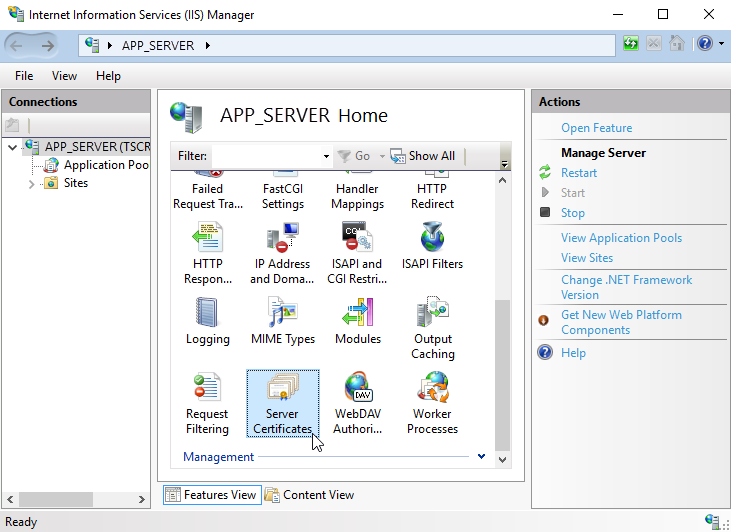Click the features list scroll-down arrow

point(502,460)
